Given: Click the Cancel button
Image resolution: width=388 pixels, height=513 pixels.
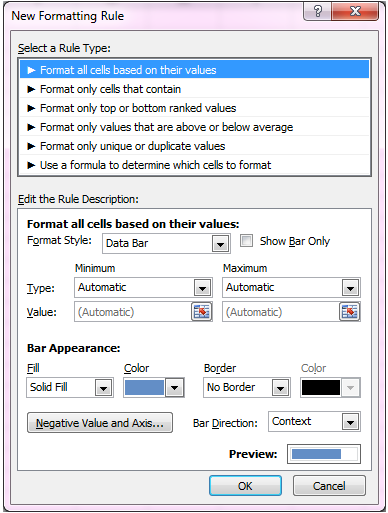Looking at the screenshot, I should (329, 486).
